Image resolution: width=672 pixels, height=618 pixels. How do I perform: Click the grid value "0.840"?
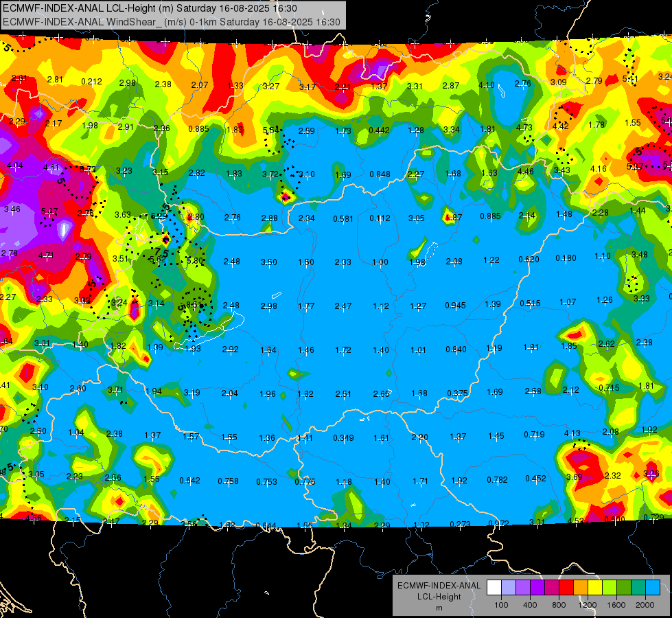click(x=456, y=349)
